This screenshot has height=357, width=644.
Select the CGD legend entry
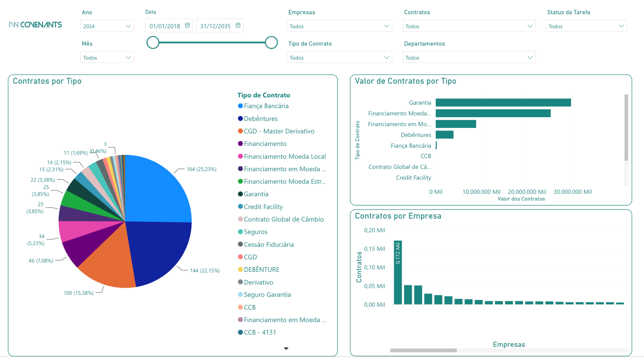pyautogui.click(x=247, y=257)
